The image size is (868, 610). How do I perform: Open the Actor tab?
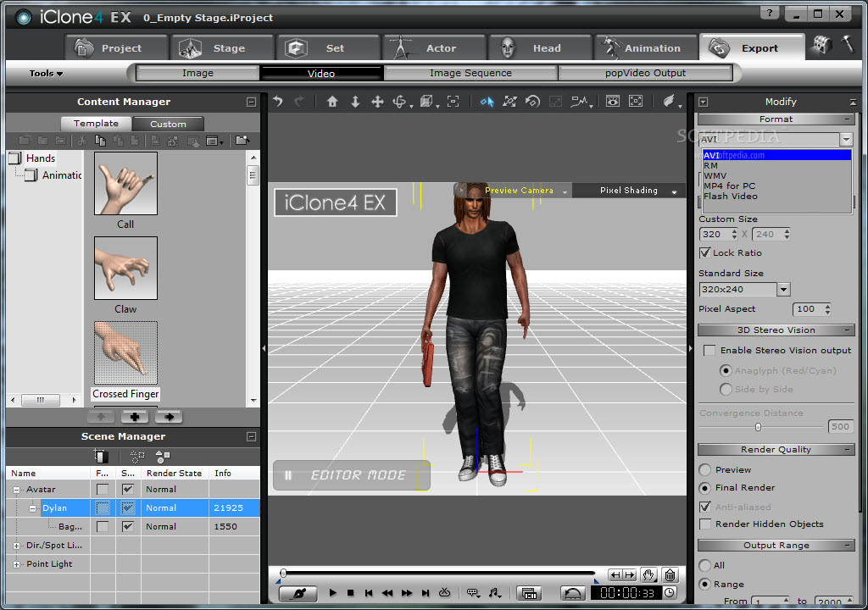tap(433, 48)
